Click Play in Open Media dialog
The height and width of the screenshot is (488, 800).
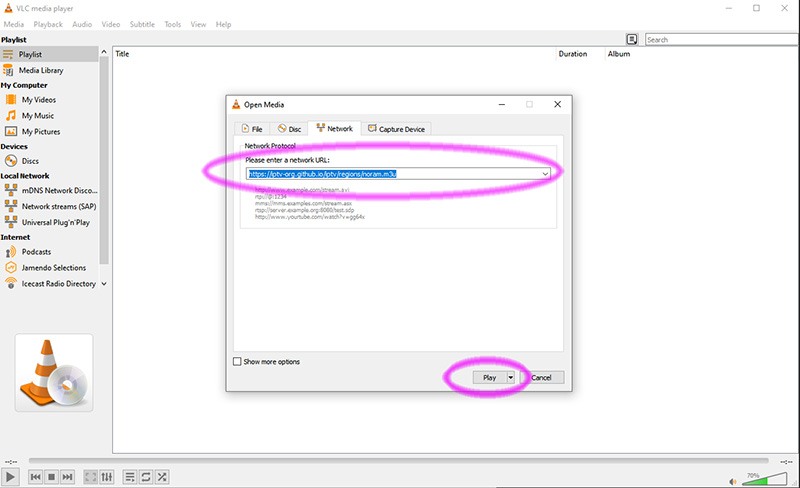489,378
